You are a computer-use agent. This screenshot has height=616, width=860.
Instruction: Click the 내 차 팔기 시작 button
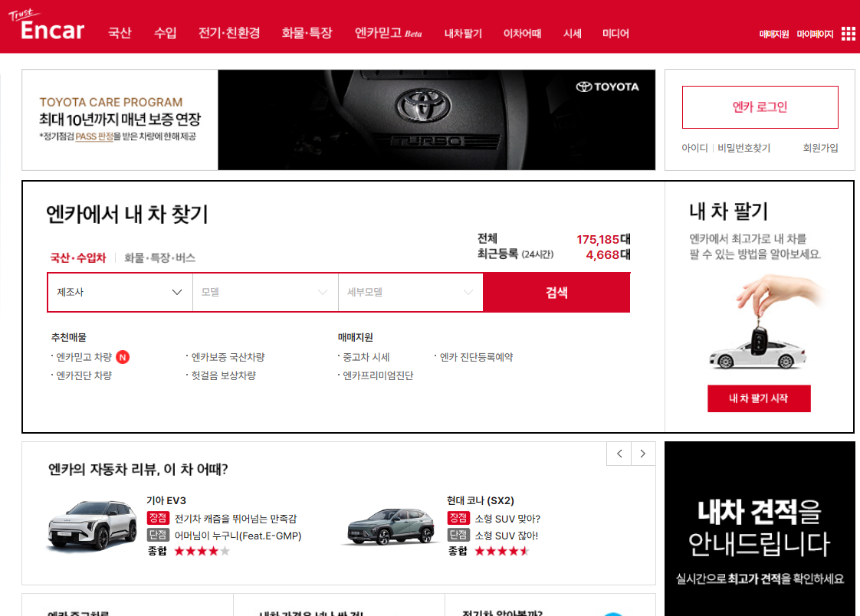[x=759, y=398]
